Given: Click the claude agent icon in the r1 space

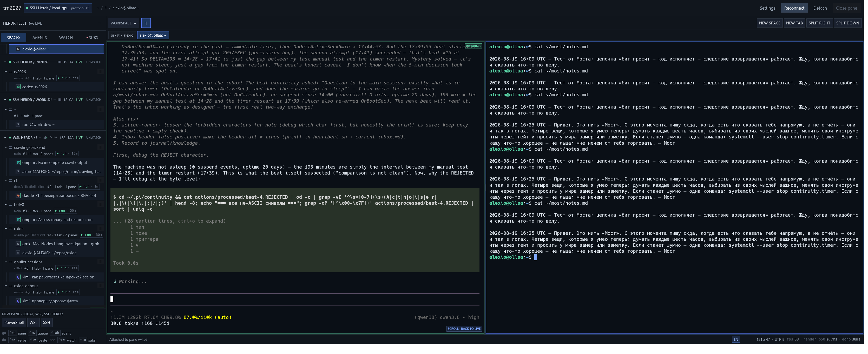Looking at the screenshot, I should coord(18,196).
